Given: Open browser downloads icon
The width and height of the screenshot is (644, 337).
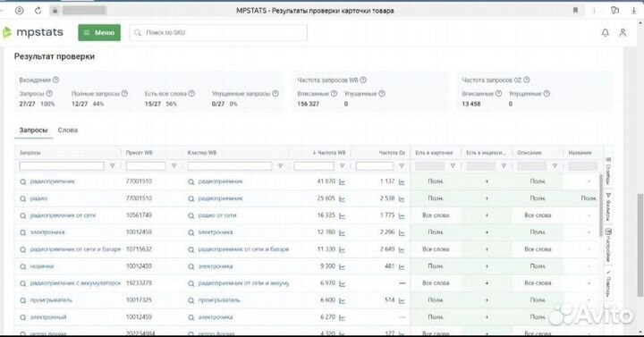Looking at the screenshot, I should click(634, 10).
